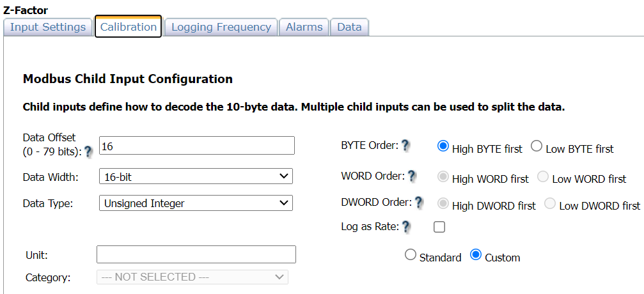Open the Logging Frequency tab

click(x=221, y=27)
